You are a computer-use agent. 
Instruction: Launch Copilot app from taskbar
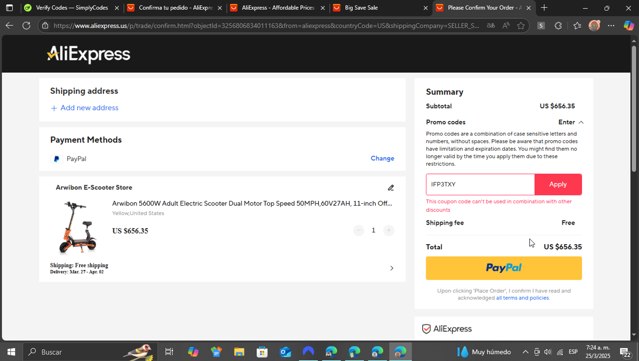(x=193, y=352)
